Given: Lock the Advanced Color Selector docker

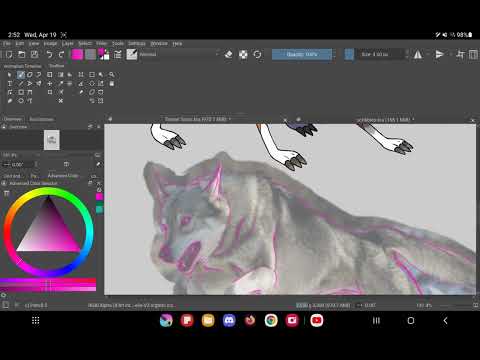Looking at the screenshot, I should (4, 183).
